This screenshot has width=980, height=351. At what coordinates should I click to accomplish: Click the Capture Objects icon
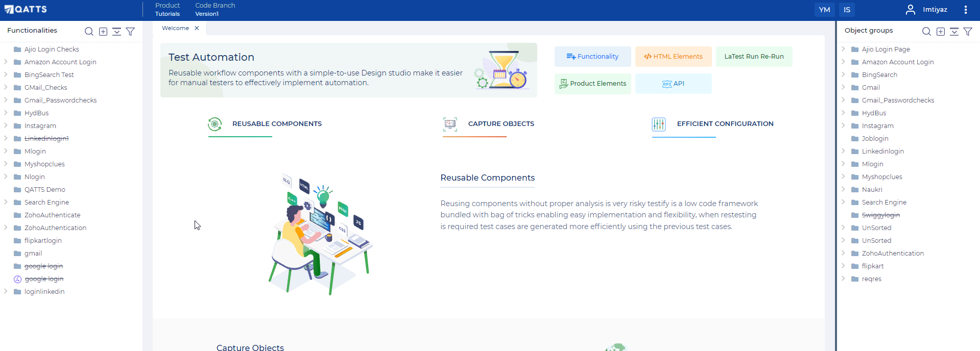click(450, 124)
